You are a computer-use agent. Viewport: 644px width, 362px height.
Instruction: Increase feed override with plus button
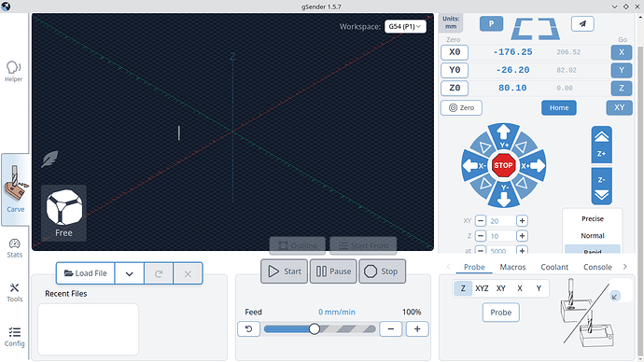[x=417, y=328]
